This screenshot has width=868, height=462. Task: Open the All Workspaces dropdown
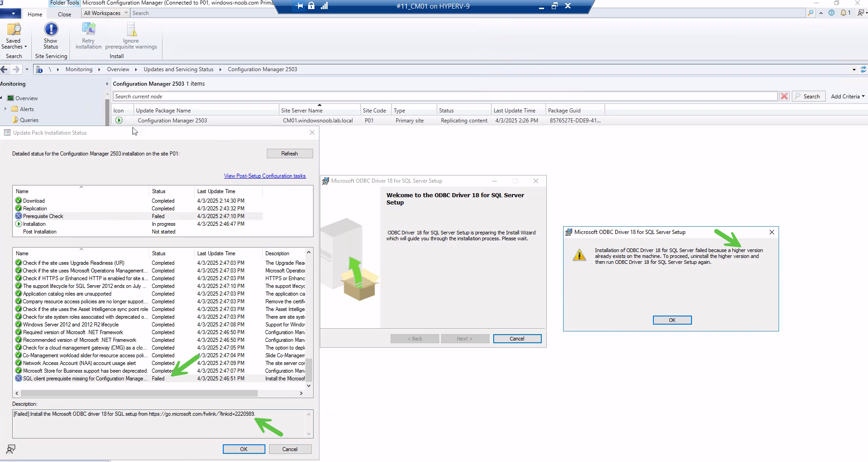[x=105, y=13]
